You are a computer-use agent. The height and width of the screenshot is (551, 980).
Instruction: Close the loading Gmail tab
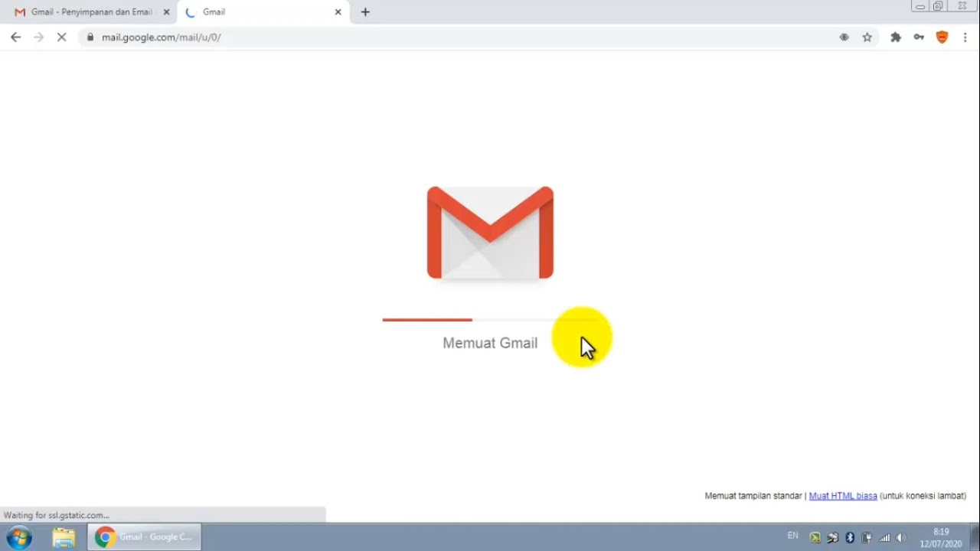(338, 12)
